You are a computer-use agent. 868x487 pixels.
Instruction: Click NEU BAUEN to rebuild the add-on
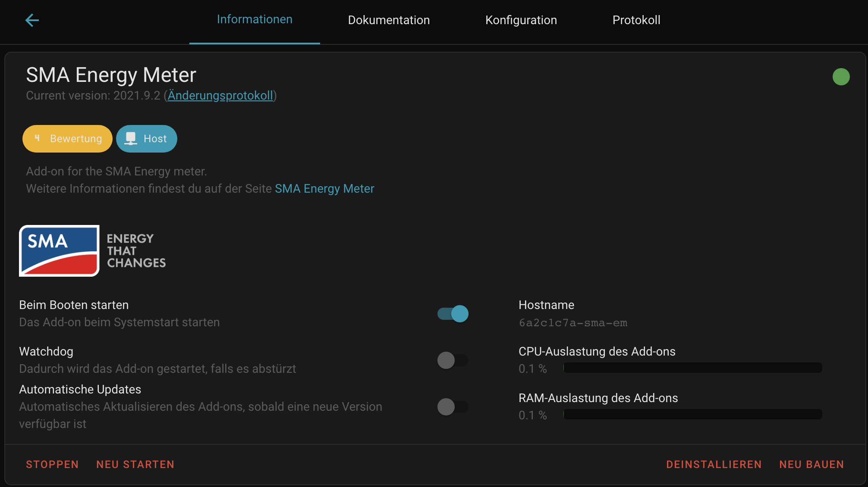pos(811,464)
